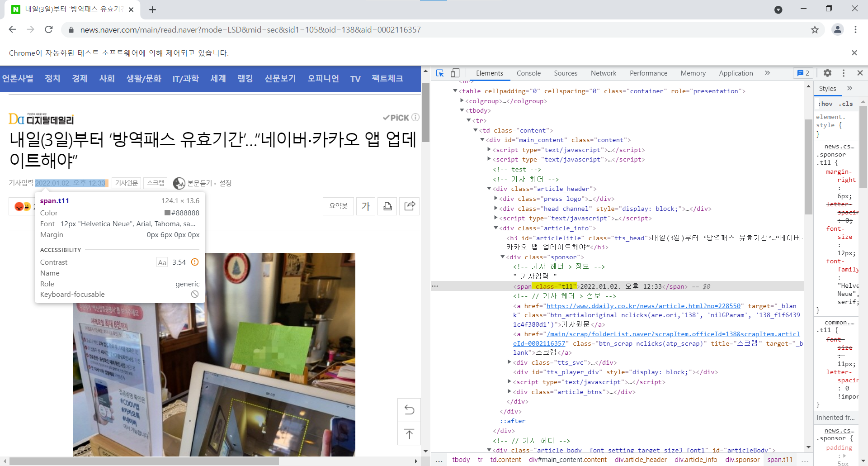The height and width of the screenshot is (466, 868).
Task: Open 설정 settings link beside 본문듣기
Action: (x=226, y=183)
